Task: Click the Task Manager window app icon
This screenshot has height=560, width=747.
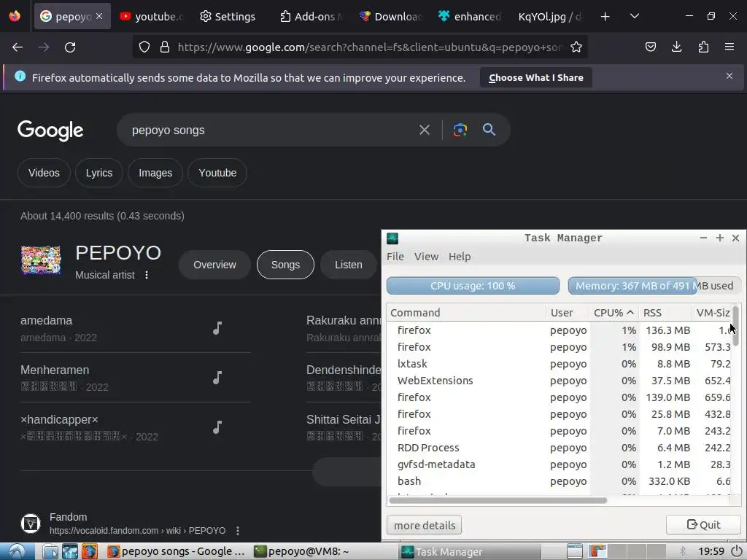Action: 392,238
